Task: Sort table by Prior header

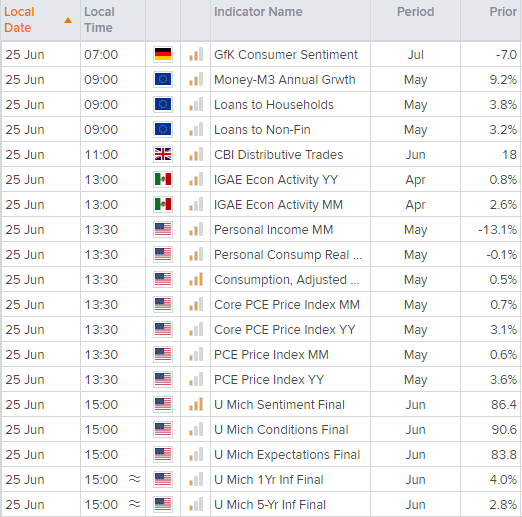Action: (503, 12)
